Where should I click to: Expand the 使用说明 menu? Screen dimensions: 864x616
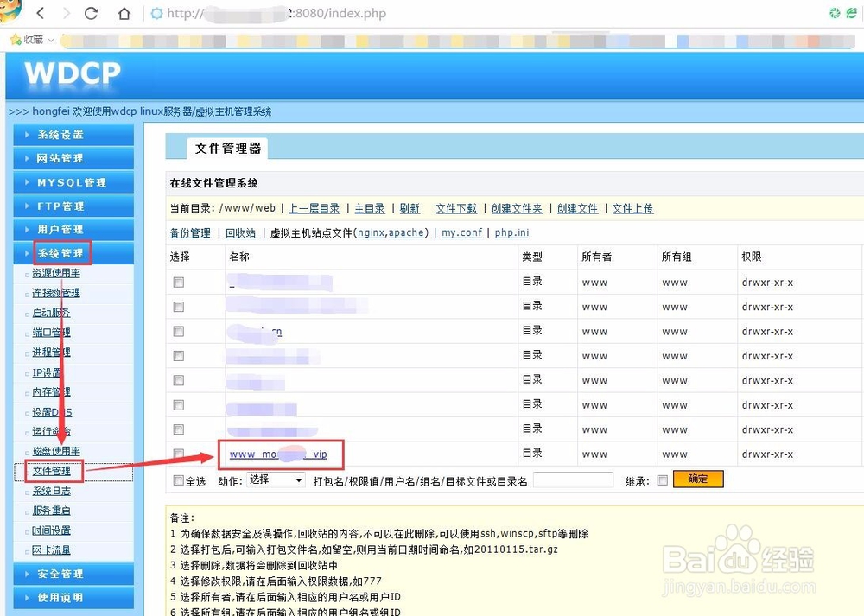pos(73,597)
